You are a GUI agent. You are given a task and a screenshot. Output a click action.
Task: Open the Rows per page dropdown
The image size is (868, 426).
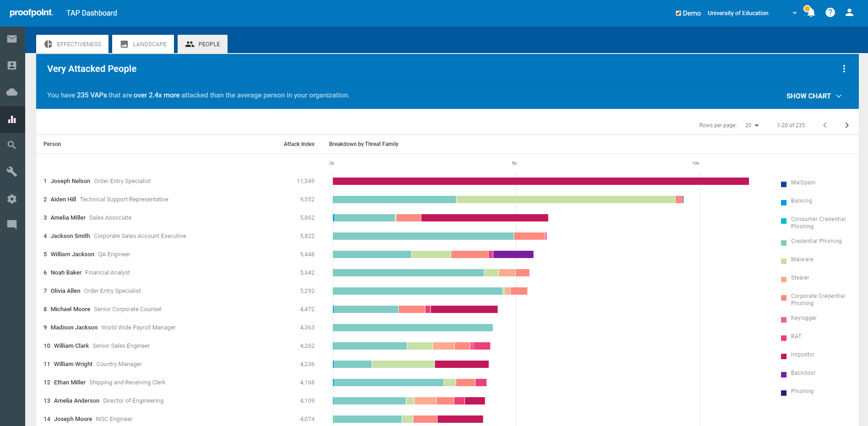752,125
